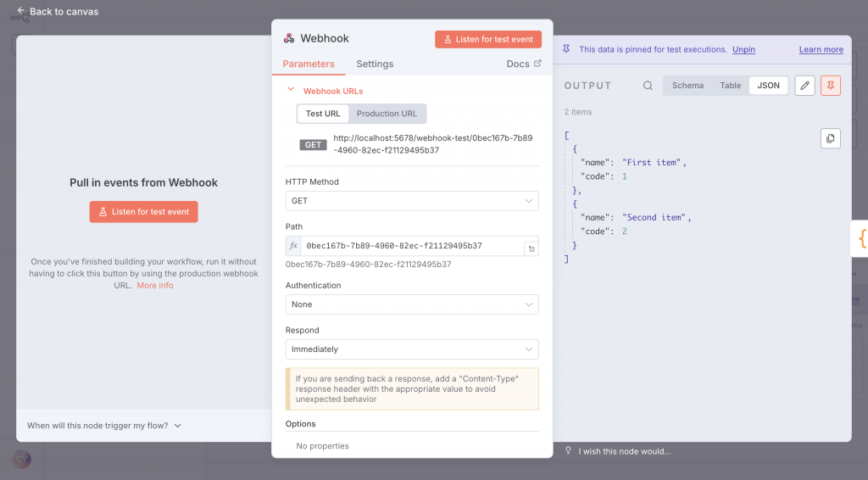Click "First item" value in JSON
Screen dimensions: 868x480
651,162
